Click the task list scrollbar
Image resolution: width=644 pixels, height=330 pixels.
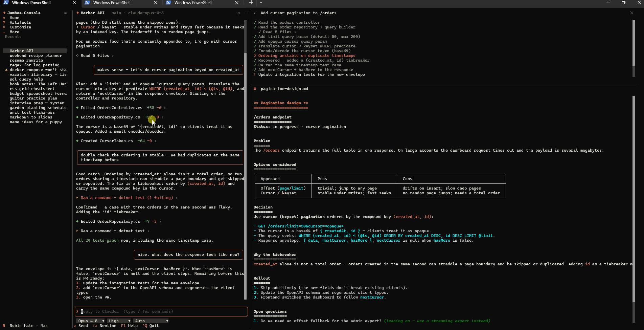tap(634, 48)
